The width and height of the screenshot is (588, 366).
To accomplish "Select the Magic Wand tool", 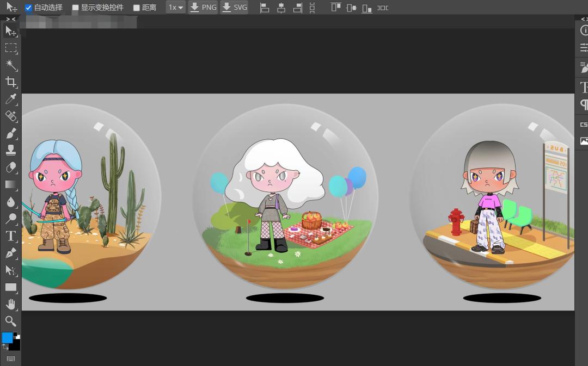I will click(x=11, y=65).
